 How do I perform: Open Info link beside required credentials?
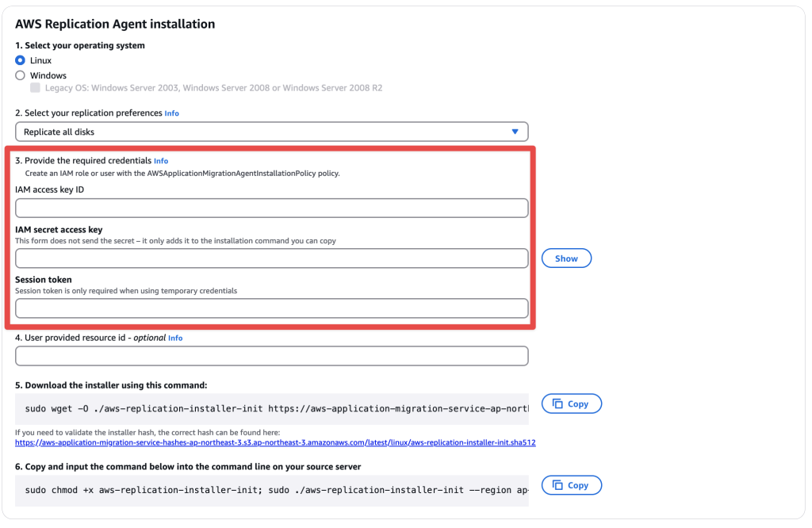click(x=161, y=161)
